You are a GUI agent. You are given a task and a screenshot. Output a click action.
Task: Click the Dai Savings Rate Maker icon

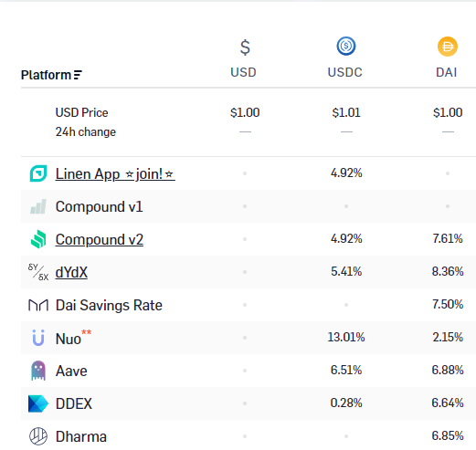coord(38,305)
